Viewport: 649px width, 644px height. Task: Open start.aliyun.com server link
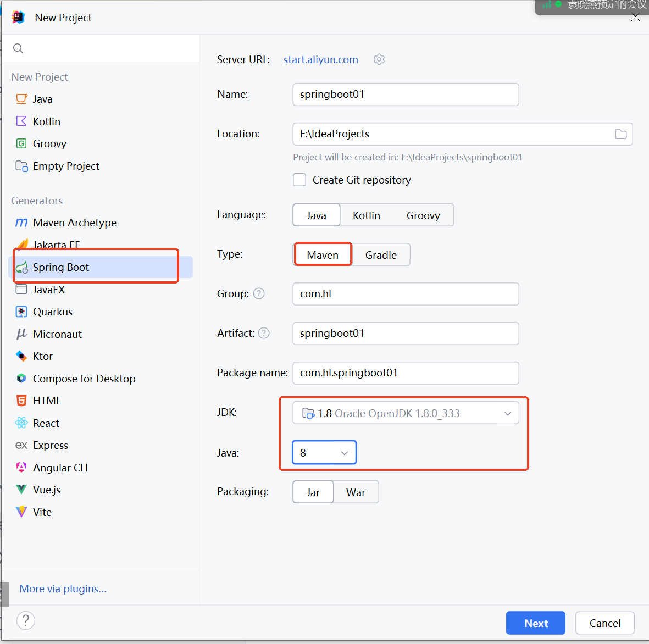pyautogui.click(x=321, y=59)
